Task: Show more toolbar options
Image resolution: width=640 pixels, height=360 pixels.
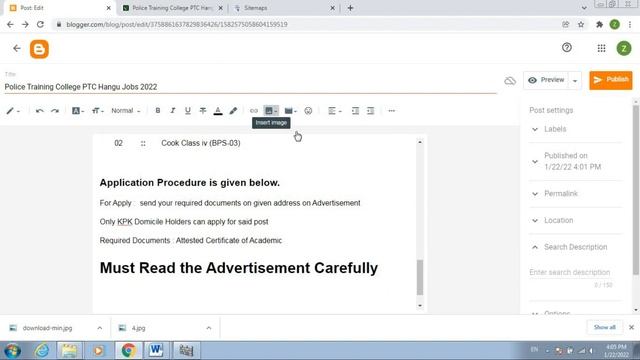Action: (391, 111)
